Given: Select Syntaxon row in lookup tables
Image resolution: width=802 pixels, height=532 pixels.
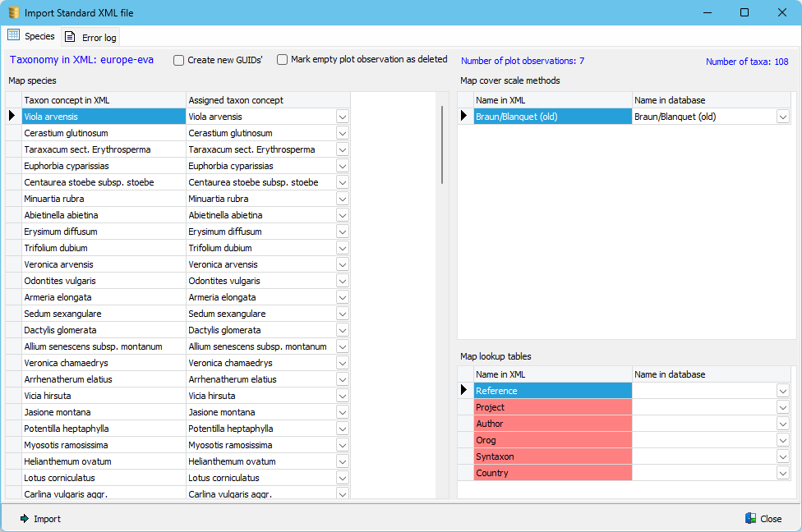Looking at the screenshot, I should [x=553, y=456].
